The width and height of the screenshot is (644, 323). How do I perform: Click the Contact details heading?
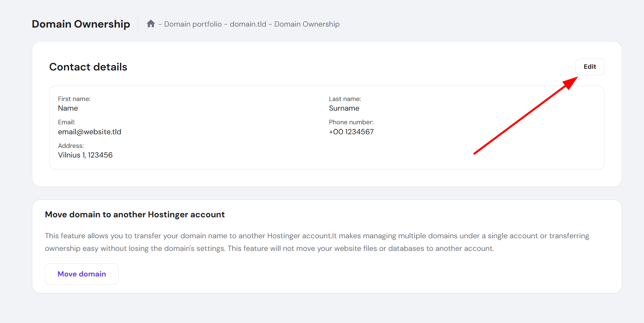[x=88, y=67]
